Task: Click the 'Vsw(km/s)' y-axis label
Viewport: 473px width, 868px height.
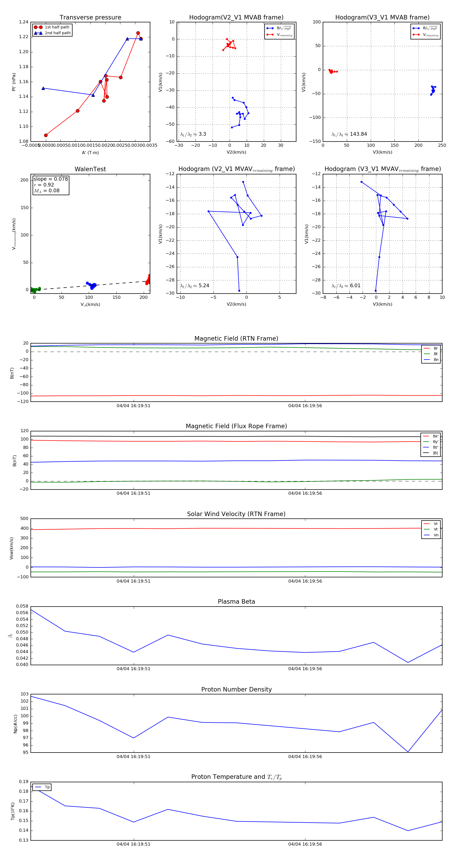Action: (x=11, y=548)
